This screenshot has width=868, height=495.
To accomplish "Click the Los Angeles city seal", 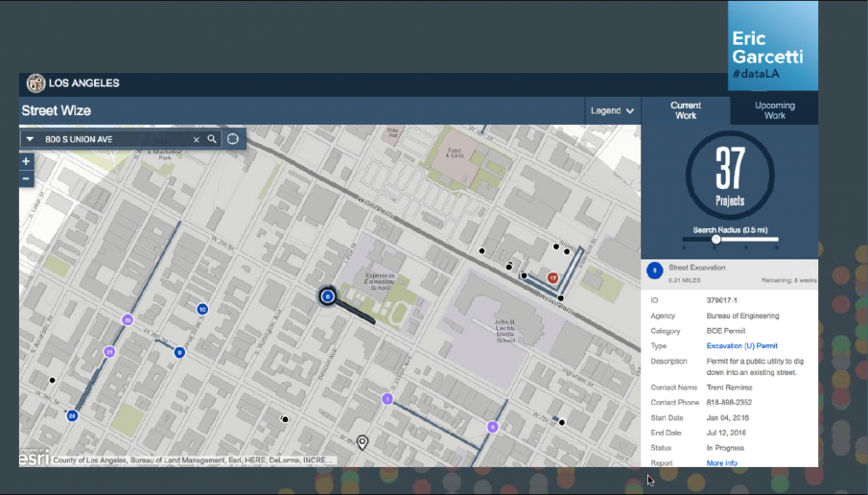I will point(36,83).
